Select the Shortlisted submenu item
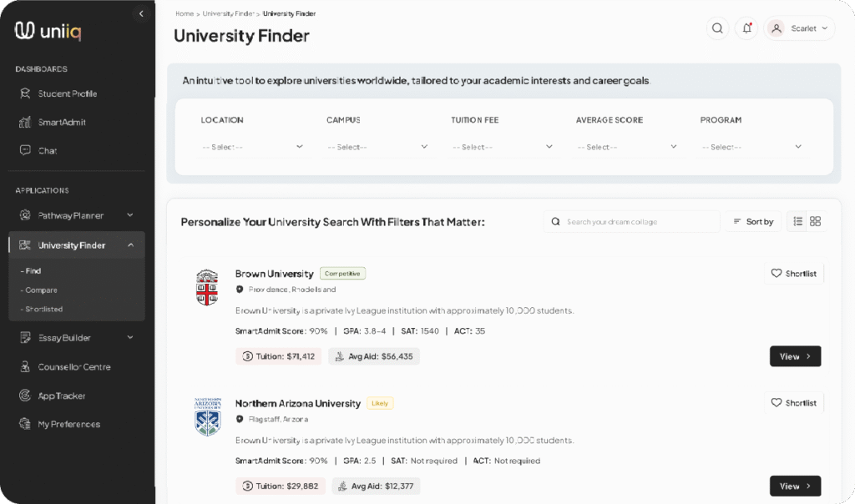 (42, 309)
